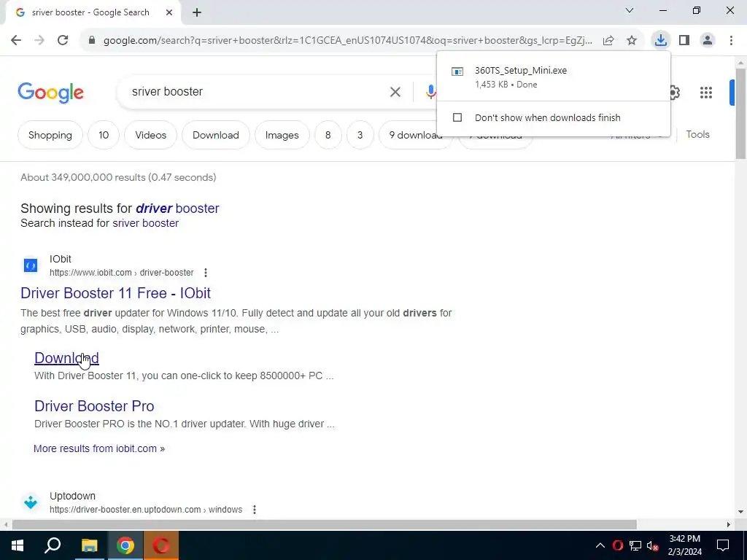Open the search Tools option
747x560 pixels.
pos(697,135)
